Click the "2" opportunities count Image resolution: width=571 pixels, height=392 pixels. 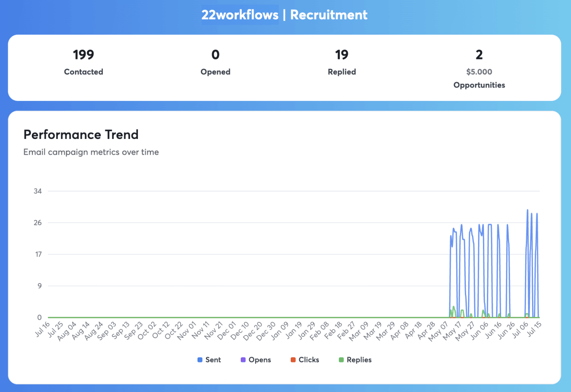[x=479, y=55]
